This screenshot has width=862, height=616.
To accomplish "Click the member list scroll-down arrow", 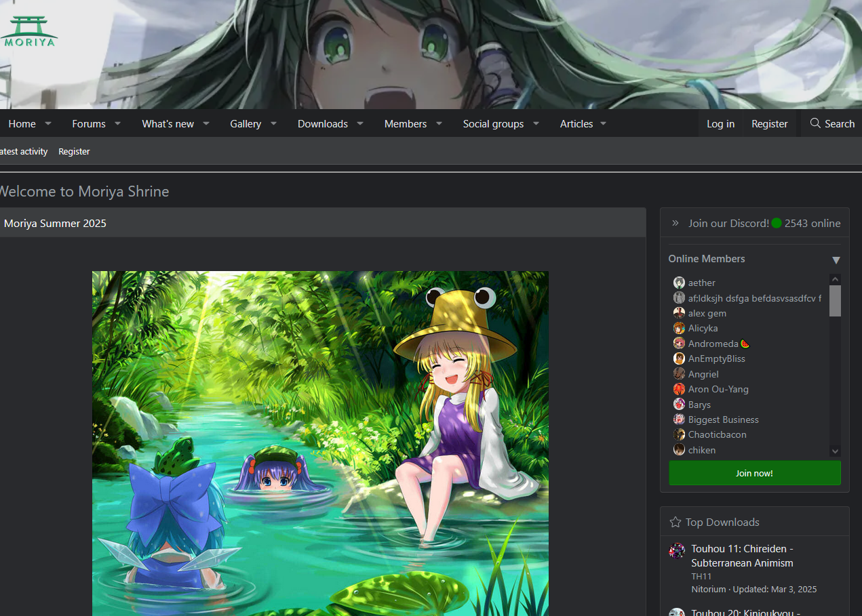I will point(835,451).
